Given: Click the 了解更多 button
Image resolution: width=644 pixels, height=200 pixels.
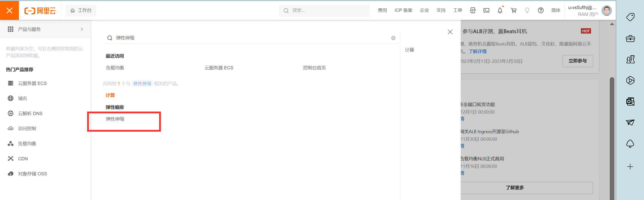Looking at the screenshot, I should (x=527, y=188).
